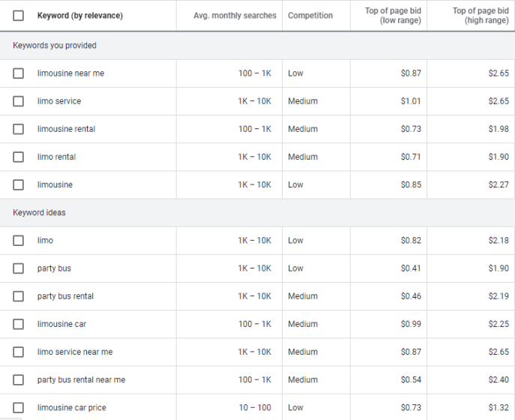Open the limo service near me keyword
This screenshot has width=515, height=420.
[75, 352]
